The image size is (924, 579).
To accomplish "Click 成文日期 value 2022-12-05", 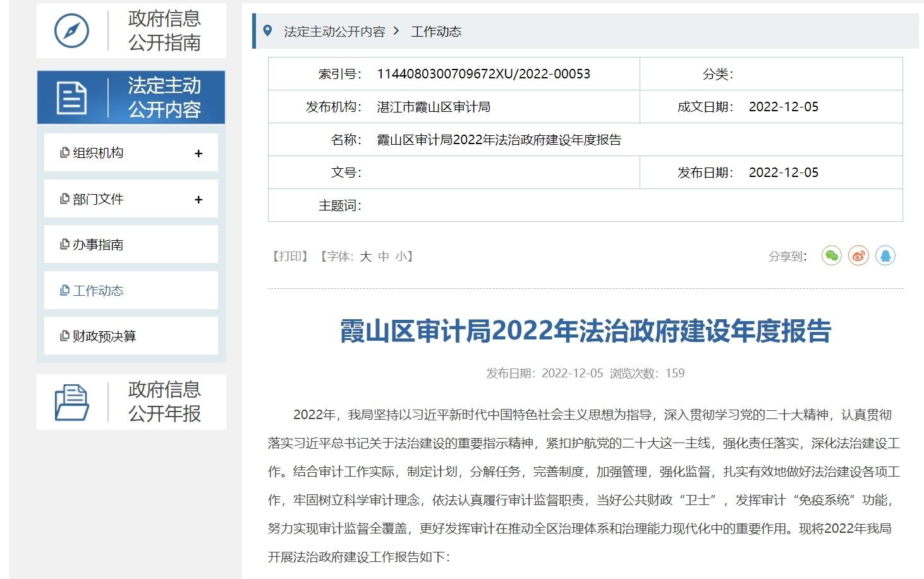I will 784,107.
